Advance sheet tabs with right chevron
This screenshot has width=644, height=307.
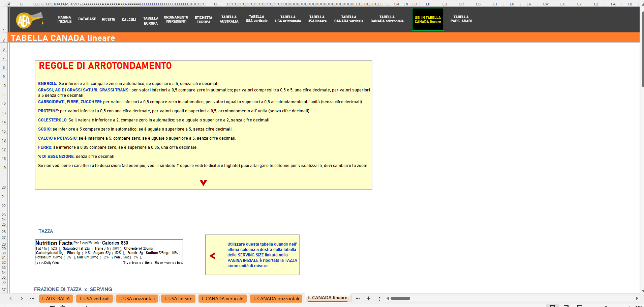click(22, 298)
